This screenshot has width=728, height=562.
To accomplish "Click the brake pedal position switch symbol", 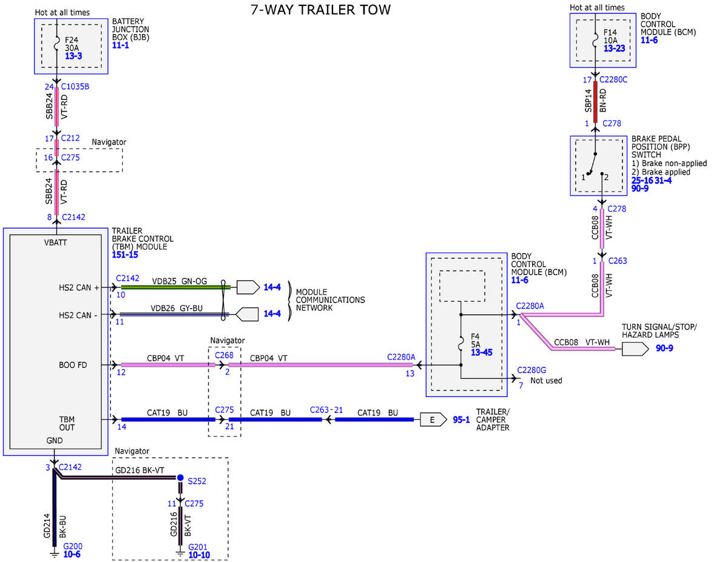I will click(595, 166).
